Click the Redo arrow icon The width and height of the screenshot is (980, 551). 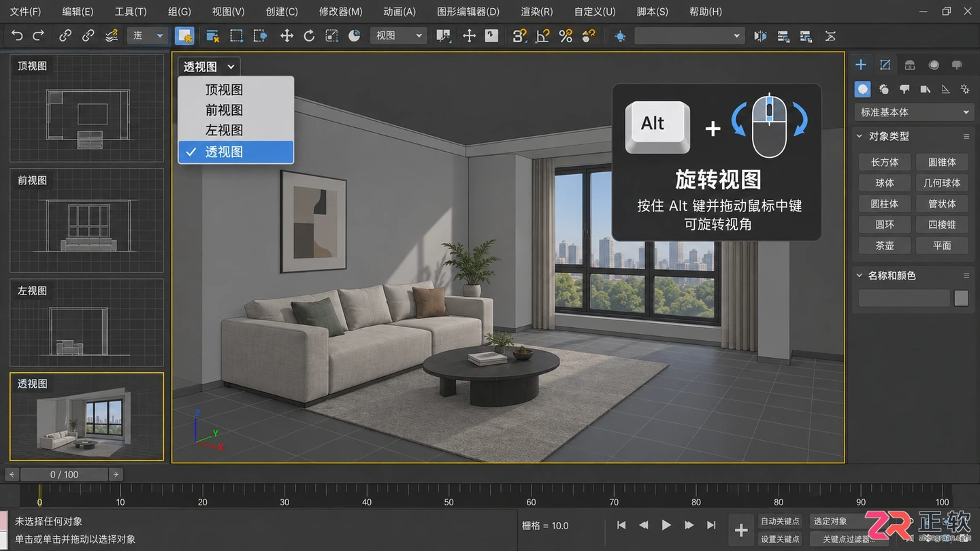pos(39,36)
